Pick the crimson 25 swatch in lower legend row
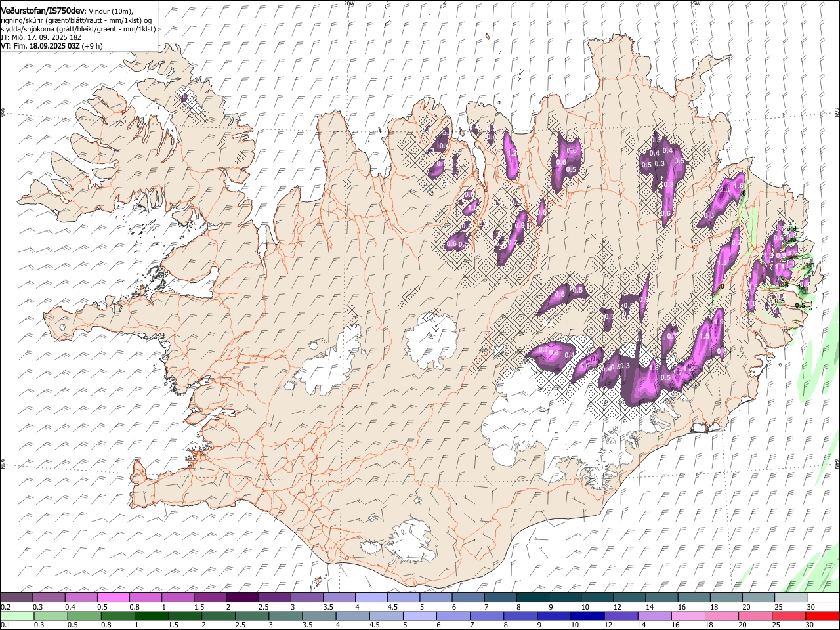 [789, 616]
